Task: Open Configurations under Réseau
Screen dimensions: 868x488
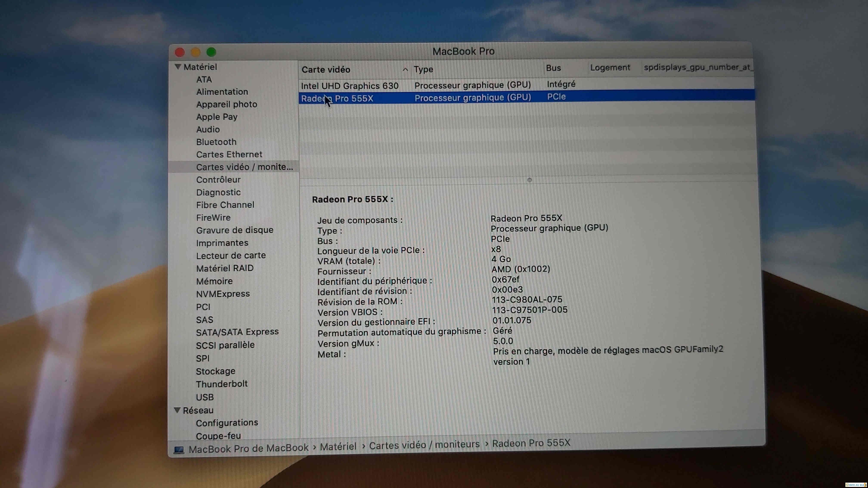Action: click(x=227, y=423)
